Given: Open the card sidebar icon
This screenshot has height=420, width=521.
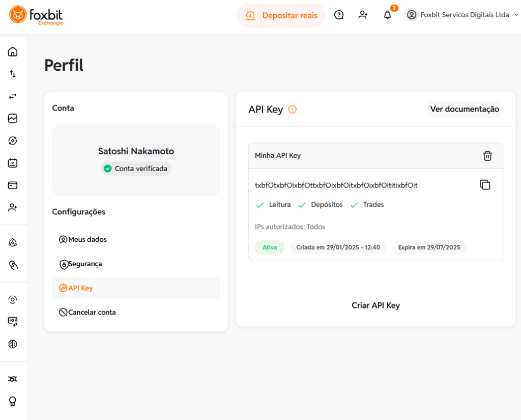Looking at the screenshot, I should click(13, 185).
